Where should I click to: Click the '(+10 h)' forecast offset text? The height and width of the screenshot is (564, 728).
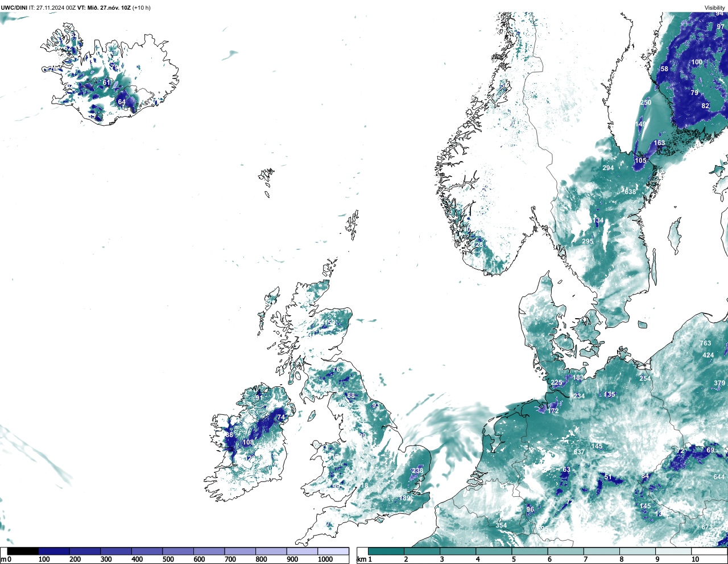pyautogui.click(x=141, y=7)
